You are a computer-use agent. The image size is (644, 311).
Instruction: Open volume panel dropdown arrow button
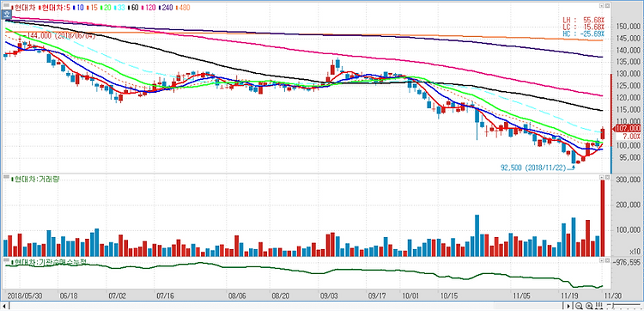point(602,177)
